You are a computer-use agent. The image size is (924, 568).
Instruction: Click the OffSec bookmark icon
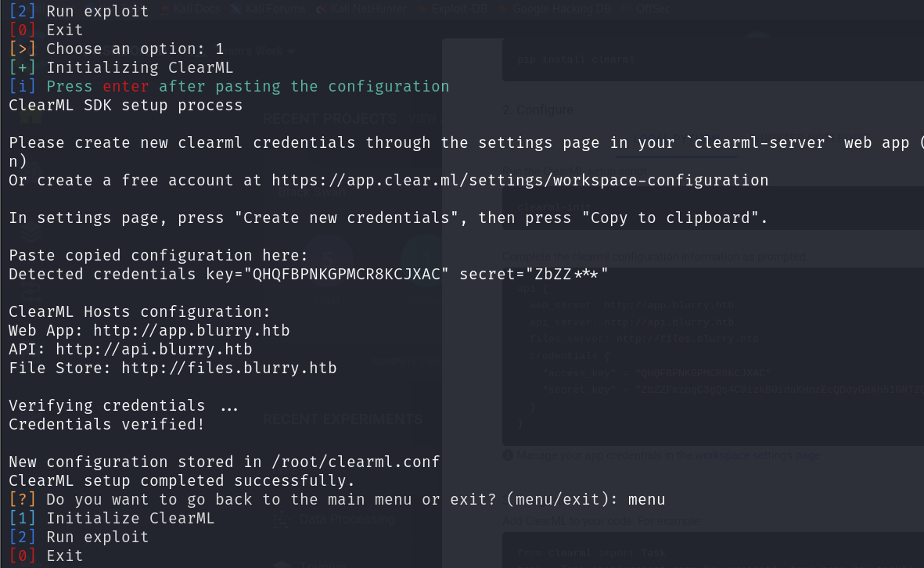(627, 9)
